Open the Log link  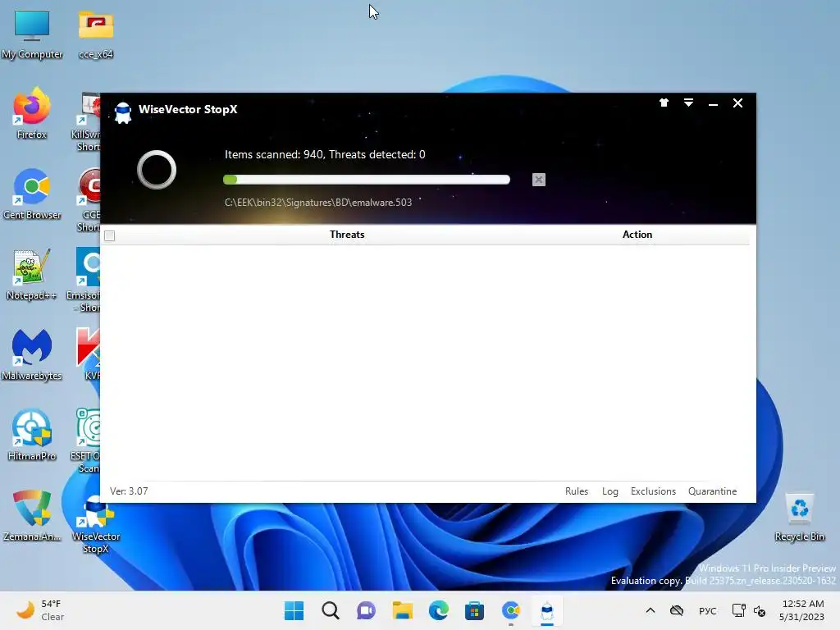tap(609, 491)
